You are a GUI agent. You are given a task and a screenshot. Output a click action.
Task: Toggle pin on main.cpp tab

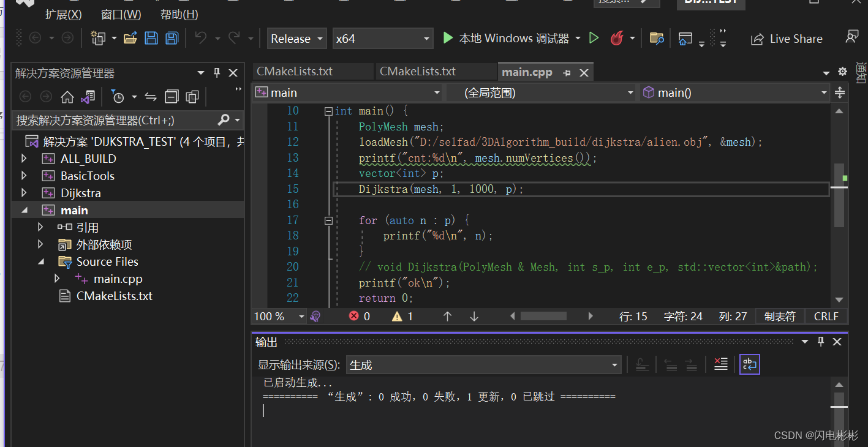(x=567, y=73)
